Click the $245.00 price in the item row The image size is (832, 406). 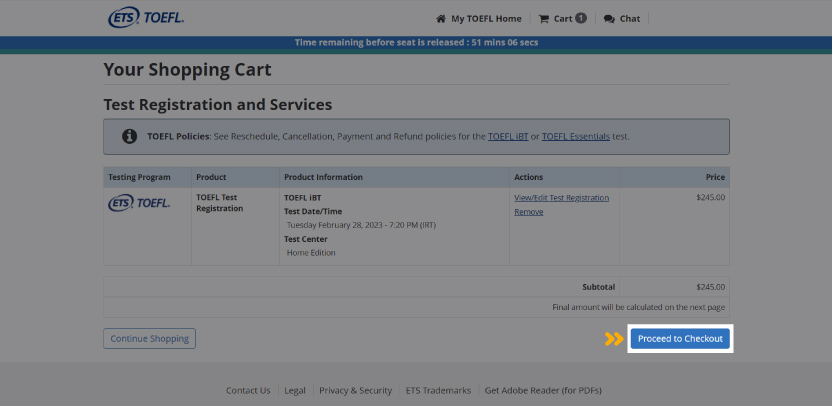tap(710, 197)
